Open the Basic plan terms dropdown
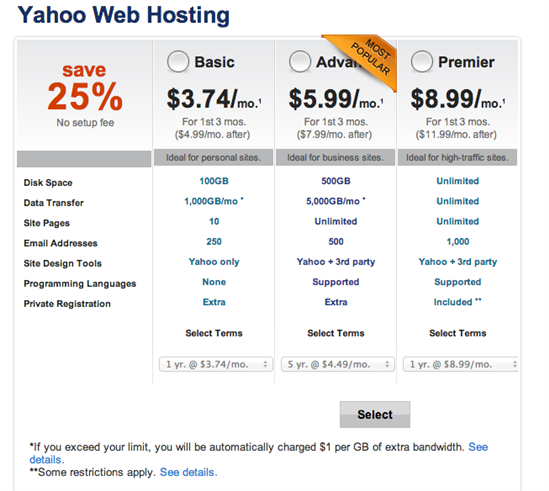The image size is (549, 491). point(216,364)
